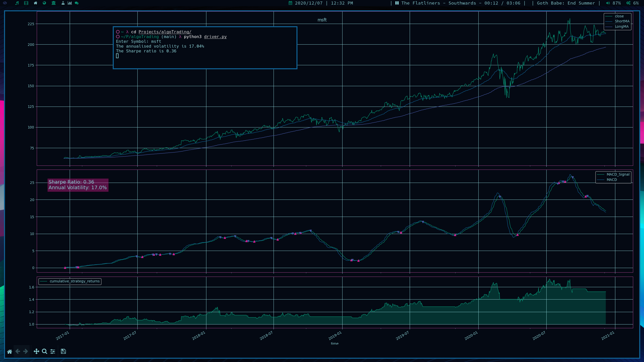Open the chat bubbles workspace

(77, 3)
